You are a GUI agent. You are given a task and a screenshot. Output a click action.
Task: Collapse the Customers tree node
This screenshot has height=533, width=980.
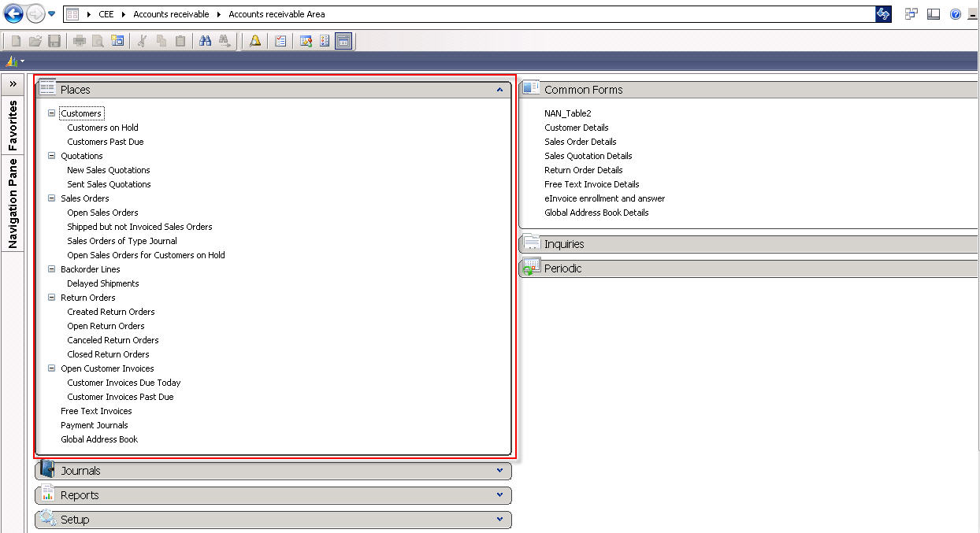52,113
